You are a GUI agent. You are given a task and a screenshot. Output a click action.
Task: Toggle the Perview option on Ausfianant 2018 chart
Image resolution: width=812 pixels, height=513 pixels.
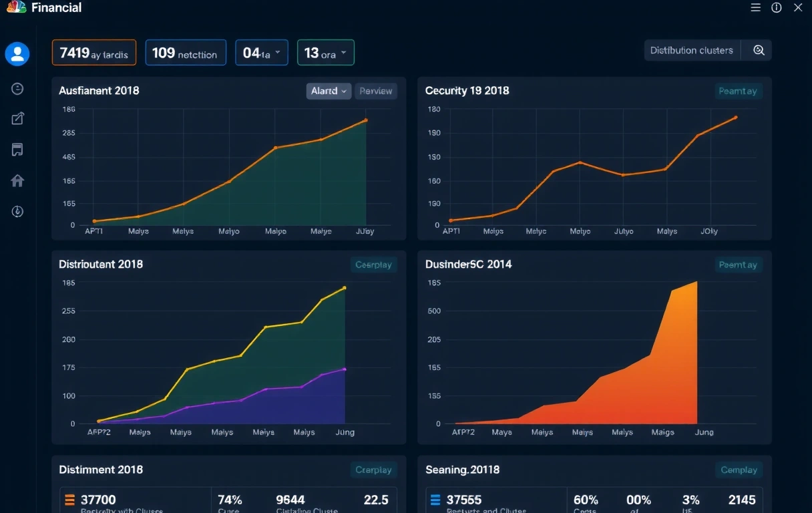375,91
